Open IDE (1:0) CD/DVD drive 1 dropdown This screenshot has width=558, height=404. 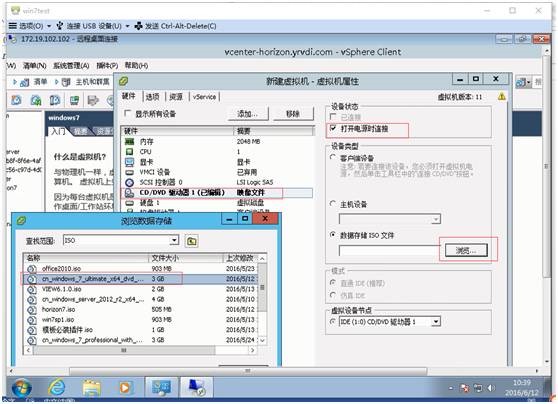click(x=436, y=322)
